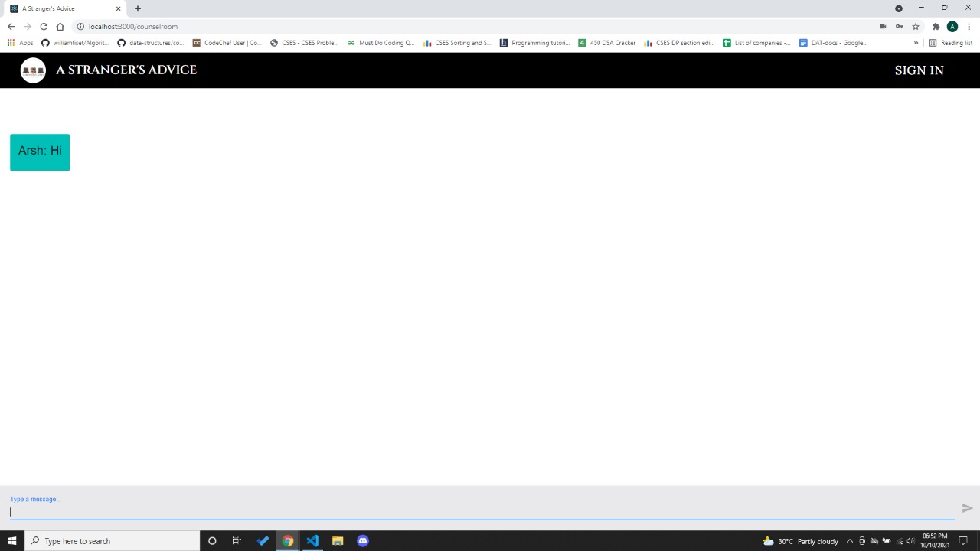Open the Chrome profile avatar
The width and height of the screenshot is (980, 551).
(952, 27)
